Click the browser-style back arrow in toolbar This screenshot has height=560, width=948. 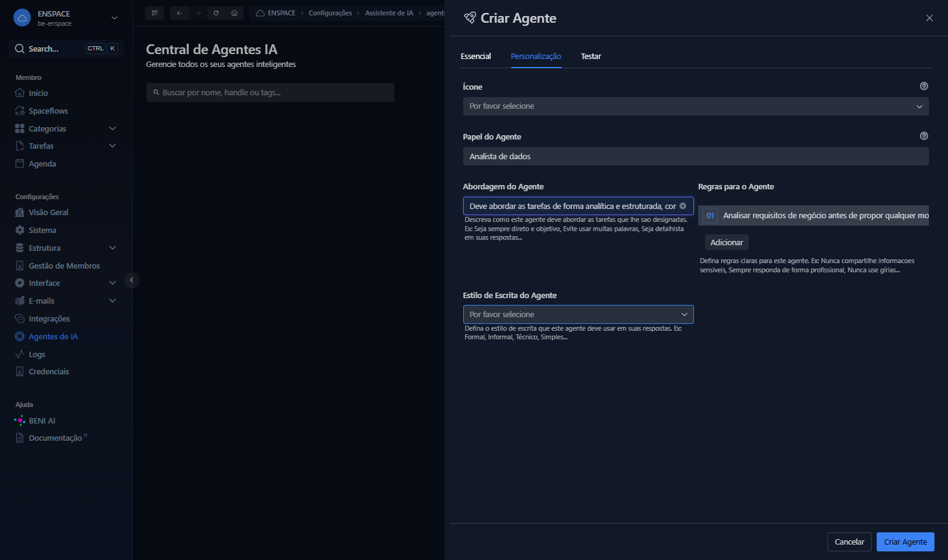click(x=179, y=13)
